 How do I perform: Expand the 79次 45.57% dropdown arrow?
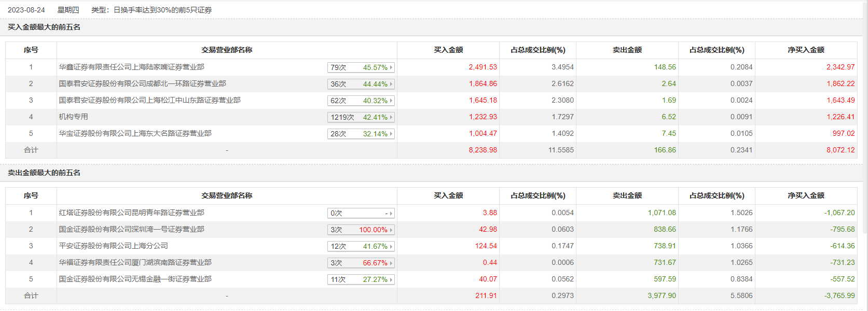tap(391, 67)
